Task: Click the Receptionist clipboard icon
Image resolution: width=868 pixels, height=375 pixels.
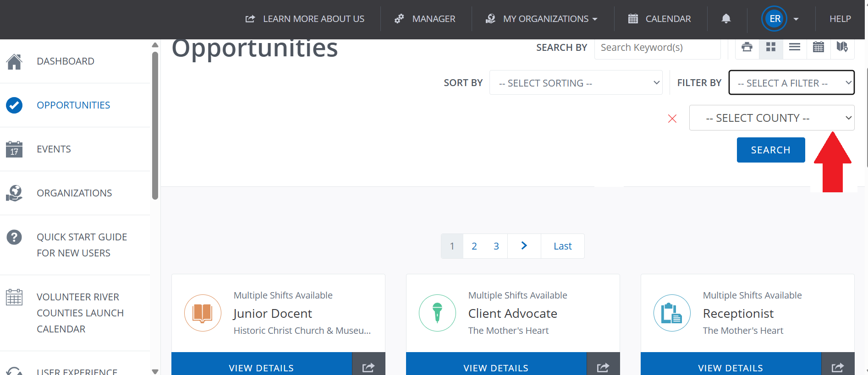Action: coord(672,313)
